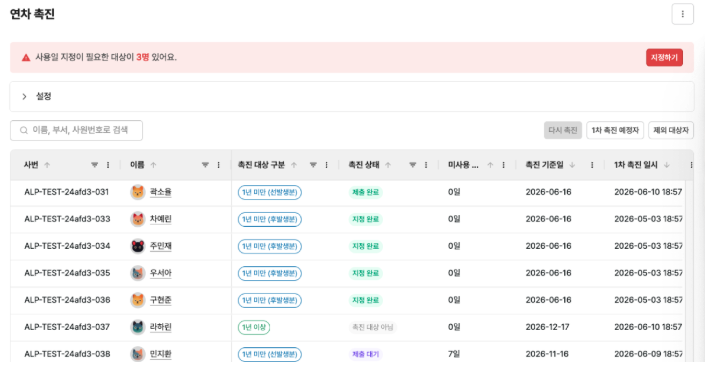This screenshot has width=705, height=372.
Task: Open 주민재 employee profile link
Action: pos(161,246)
